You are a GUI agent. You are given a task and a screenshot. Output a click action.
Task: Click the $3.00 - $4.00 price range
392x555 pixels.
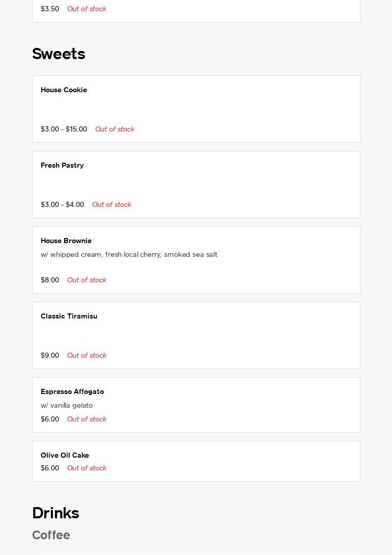click(x=62, y=205)
